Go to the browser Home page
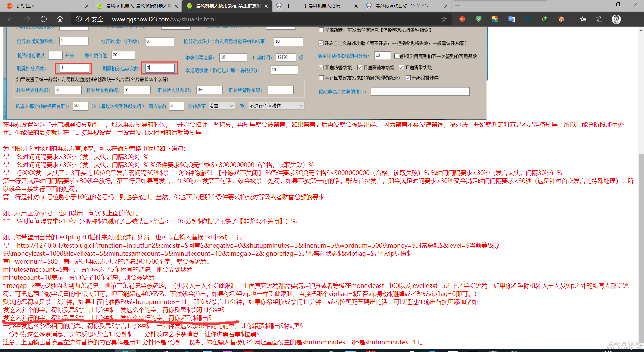 click(60, 19)
